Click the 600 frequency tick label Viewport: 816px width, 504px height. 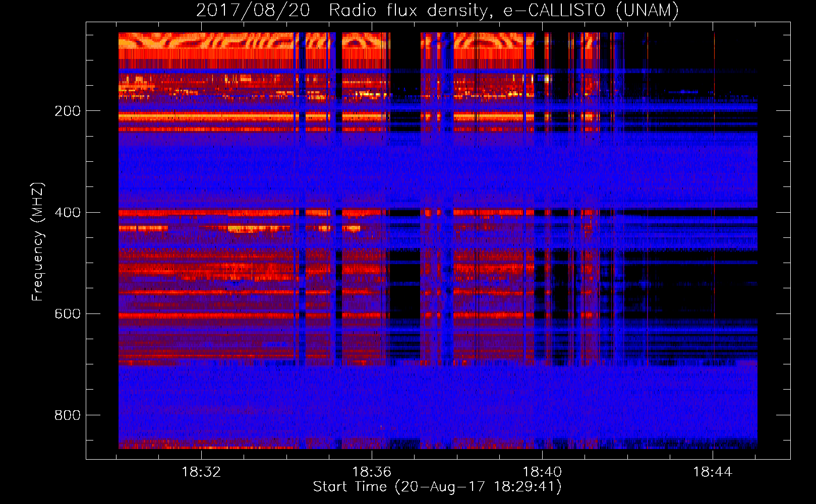68,313
